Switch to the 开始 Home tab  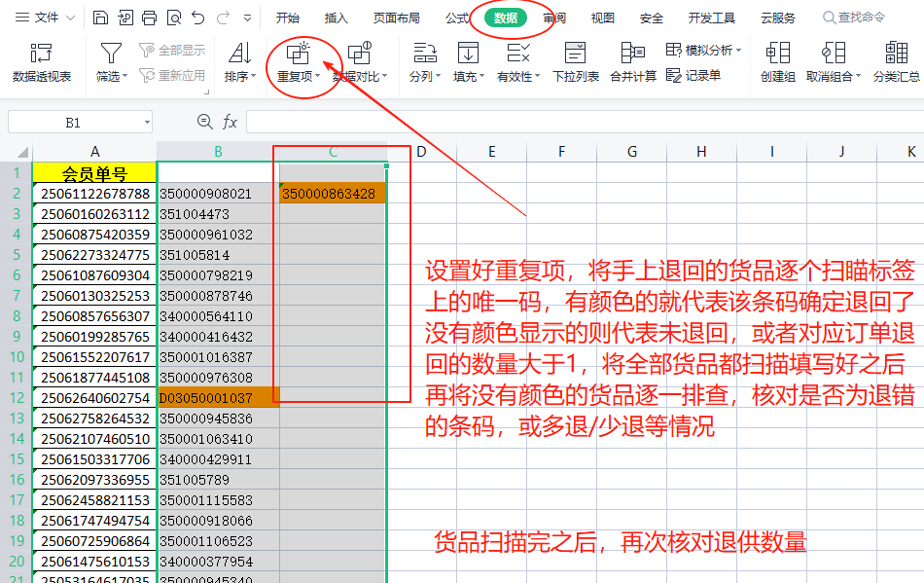[x=287, y=18]
